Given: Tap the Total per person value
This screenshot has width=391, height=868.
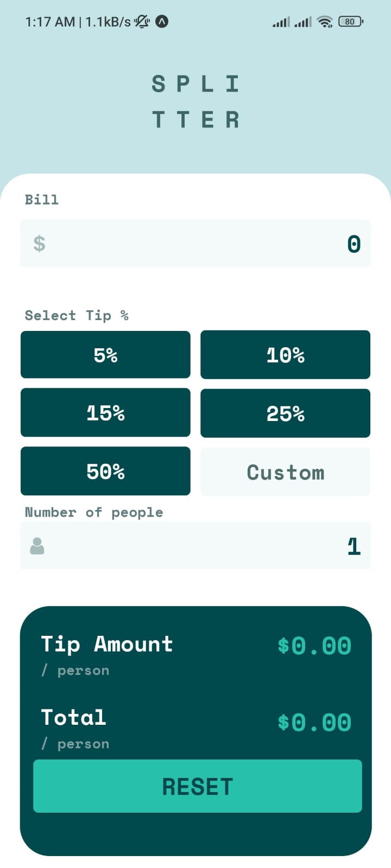Looking at the screenshot, I should coord(314,722).
